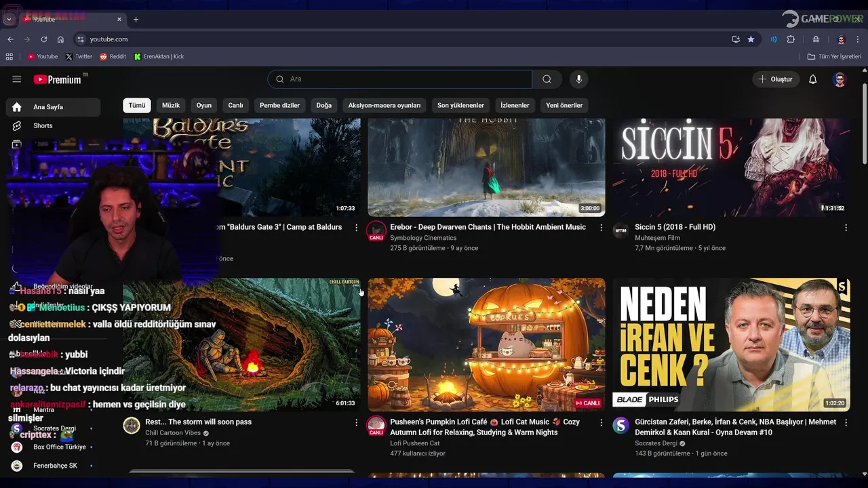Click the search magnifier button

(547, 79)
